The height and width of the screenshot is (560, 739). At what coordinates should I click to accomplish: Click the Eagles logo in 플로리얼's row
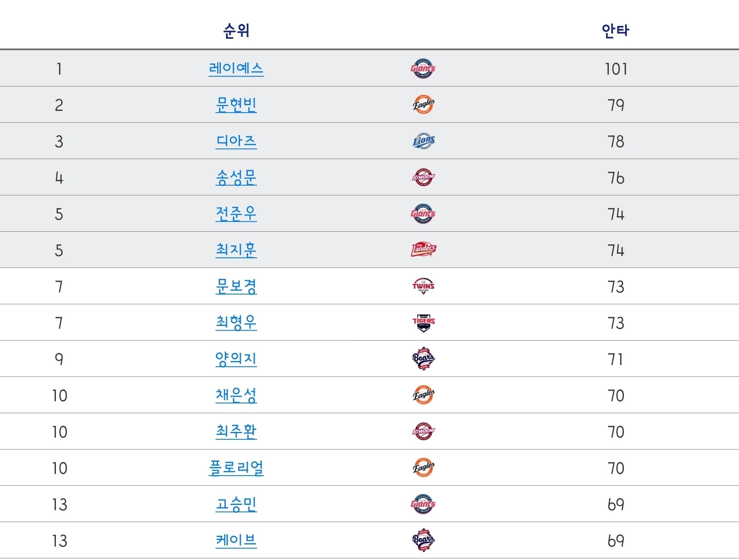423,467
